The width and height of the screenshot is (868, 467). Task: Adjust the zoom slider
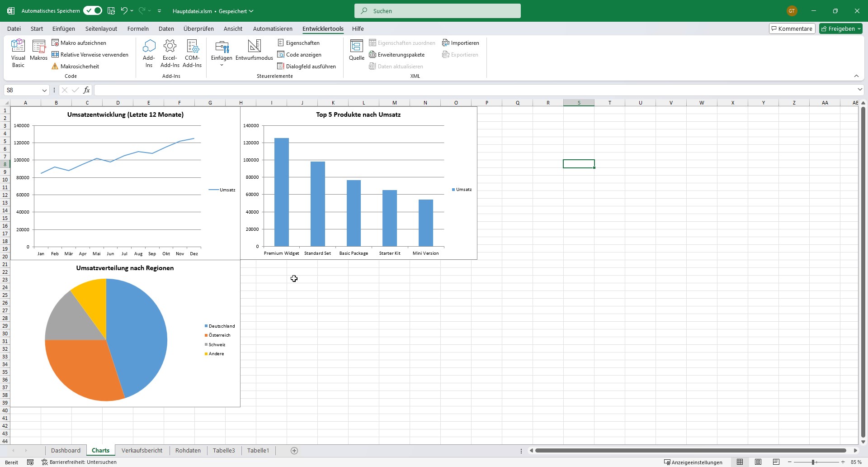click(812, 462)
